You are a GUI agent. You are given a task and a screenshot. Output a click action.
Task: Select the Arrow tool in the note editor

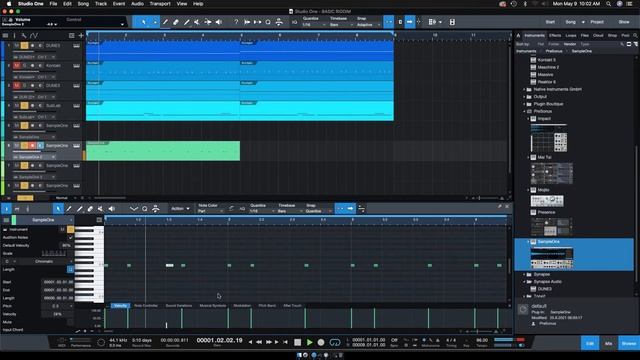(58, 209)
